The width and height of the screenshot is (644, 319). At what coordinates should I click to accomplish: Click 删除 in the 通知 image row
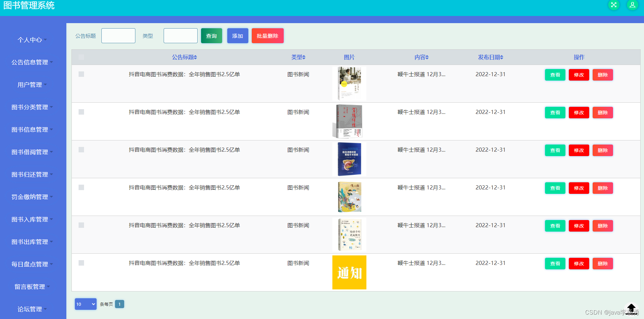603,264
